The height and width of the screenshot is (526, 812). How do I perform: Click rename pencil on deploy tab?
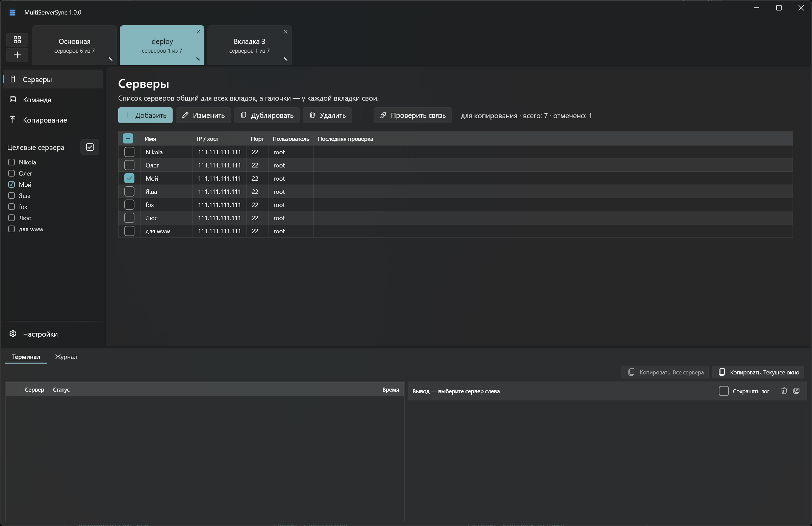pos(198,59)
